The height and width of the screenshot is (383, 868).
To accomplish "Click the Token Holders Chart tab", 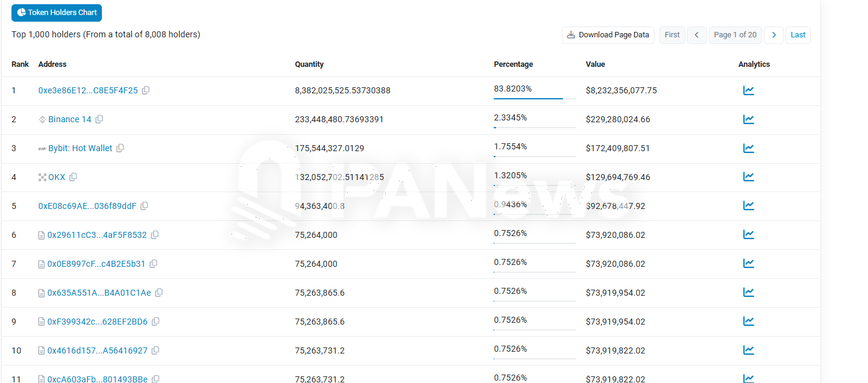I will pyautogui.click(x=56, y=13).
